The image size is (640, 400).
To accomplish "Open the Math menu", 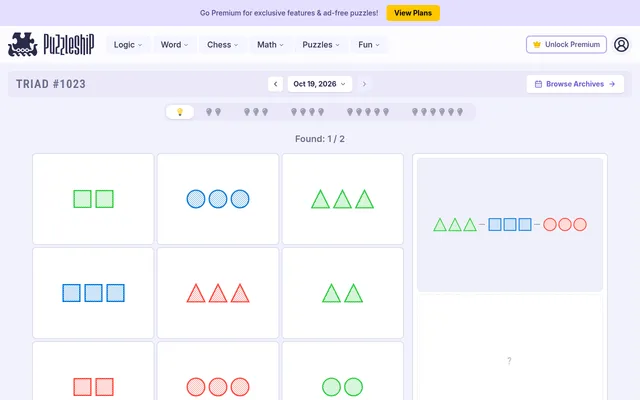I will [270, 45].
